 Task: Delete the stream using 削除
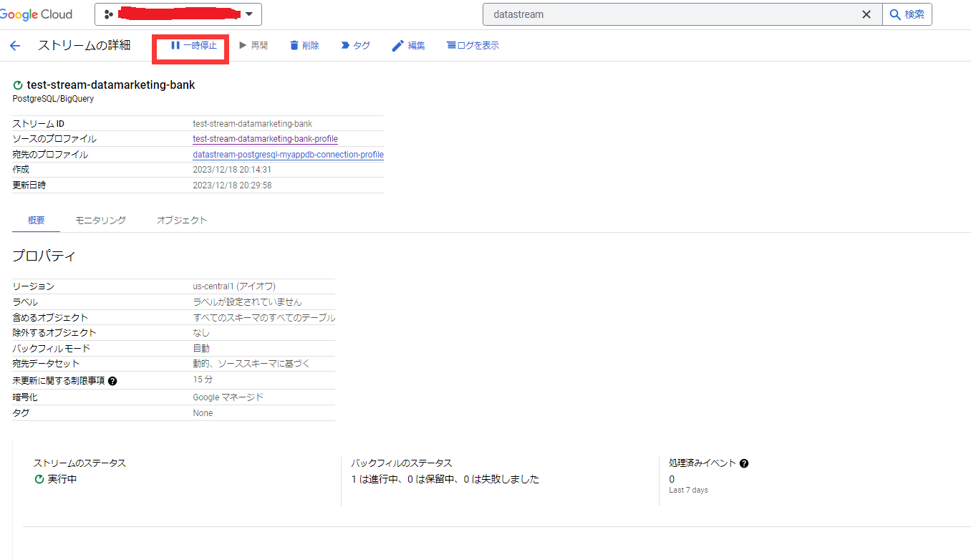304,46
